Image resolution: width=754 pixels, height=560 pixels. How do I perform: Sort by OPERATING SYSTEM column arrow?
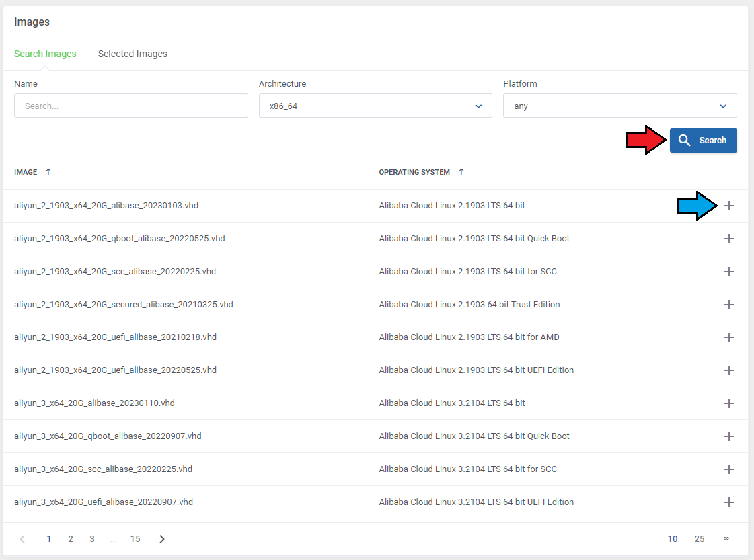click(x=461, y=172)
